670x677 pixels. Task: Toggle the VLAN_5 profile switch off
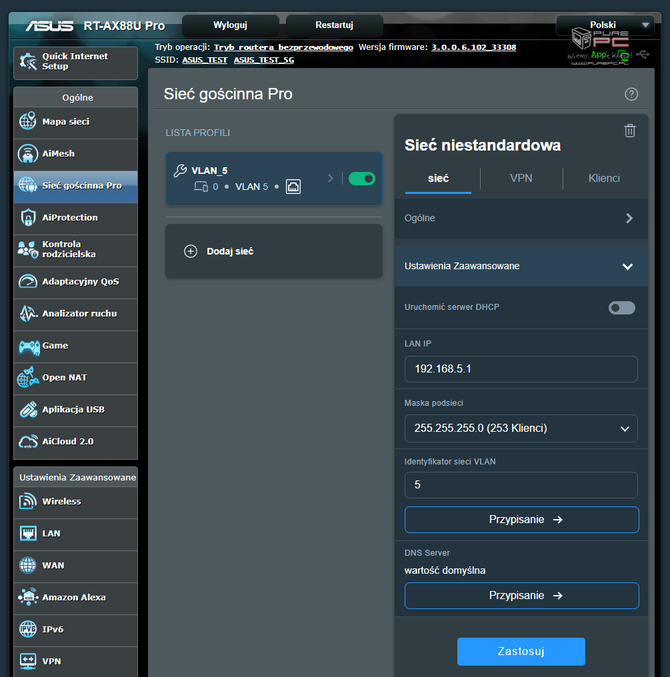361,178
